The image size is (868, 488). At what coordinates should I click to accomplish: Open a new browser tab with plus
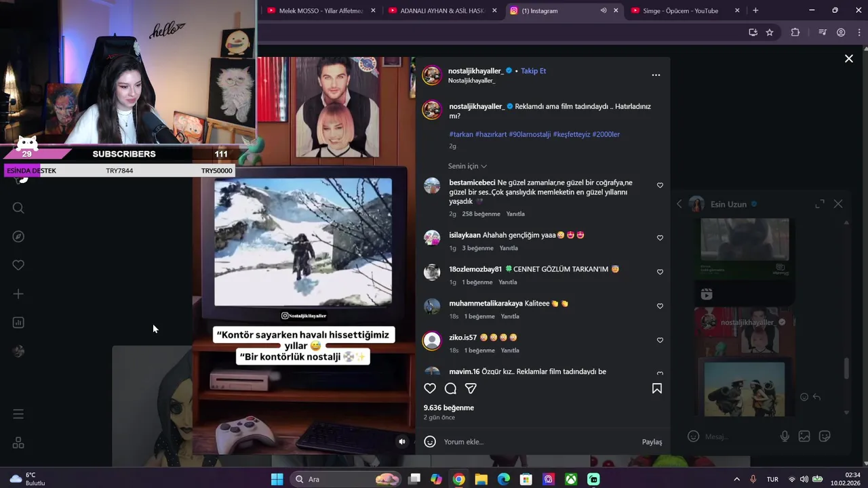point(755,11)
